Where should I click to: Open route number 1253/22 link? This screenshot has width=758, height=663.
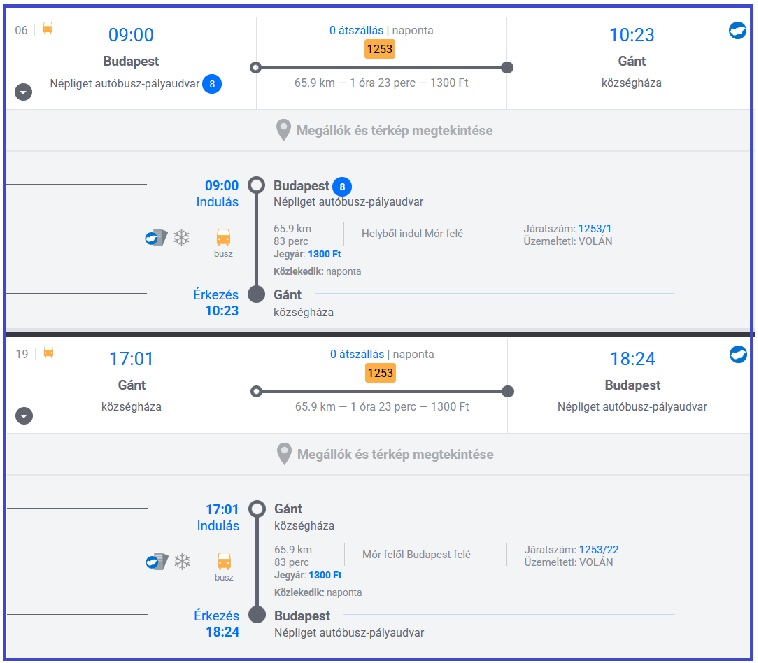point(598,549)
